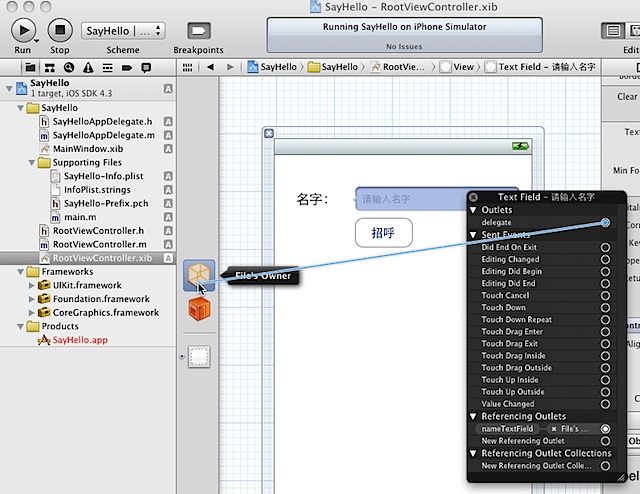Click the 请输入名字 text field
The height and width of the screenshot is (494, 640).
click(410, 198)
